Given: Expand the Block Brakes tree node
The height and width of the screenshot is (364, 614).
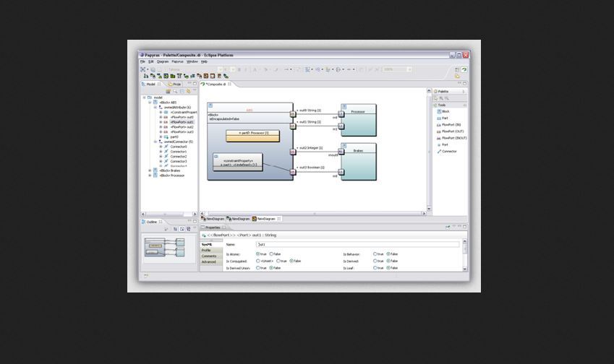Looking at the screenshot, I should pos(150,170).
